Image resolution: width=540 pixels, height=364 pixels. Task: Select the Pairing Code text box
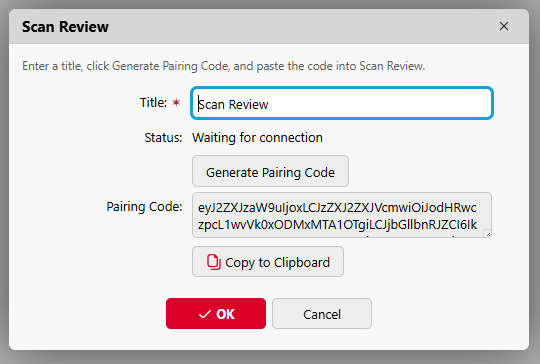tap(342, 215)
